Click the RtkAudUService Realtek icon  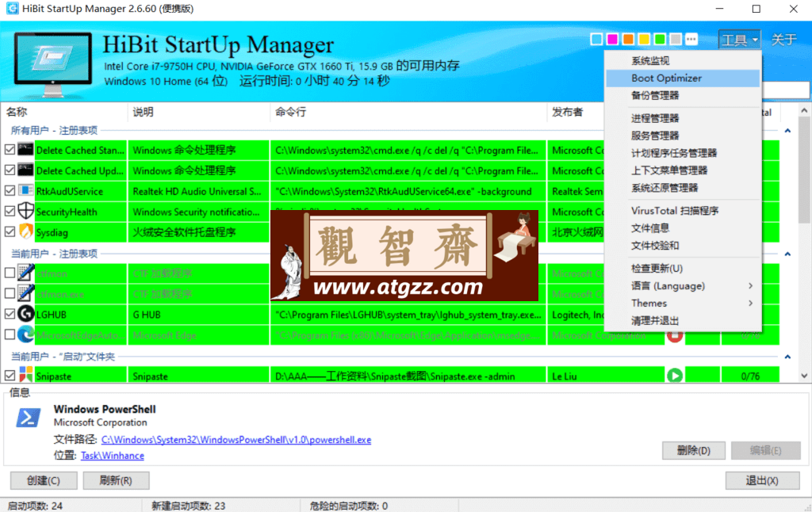(x=25, y=190)
